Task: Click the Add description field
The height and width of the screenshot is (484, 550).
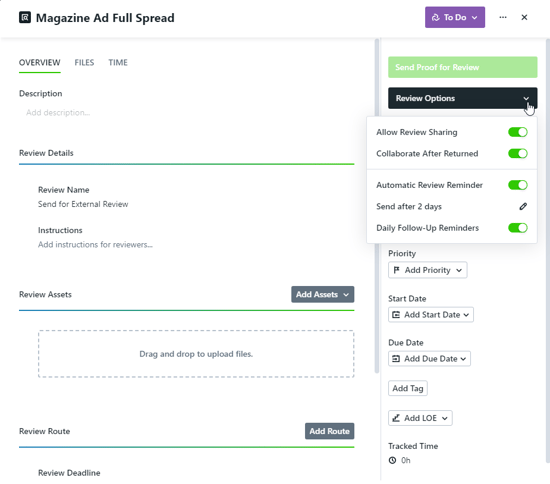Action: [x=58, y=113]
